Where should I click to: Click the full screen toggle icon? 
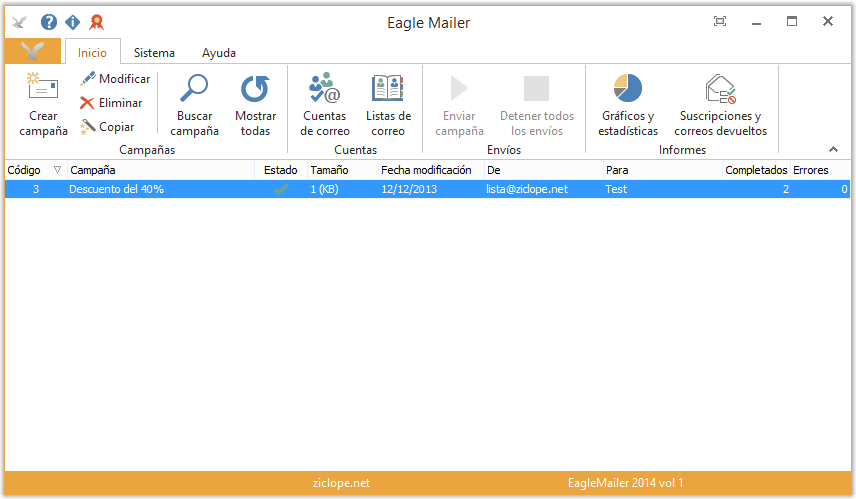tap(720, 21)
